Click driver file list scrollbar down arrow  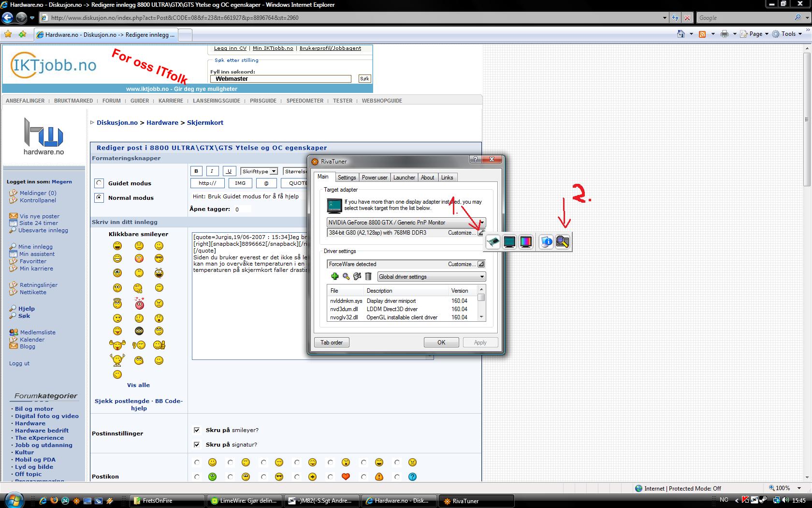[481, 317]
